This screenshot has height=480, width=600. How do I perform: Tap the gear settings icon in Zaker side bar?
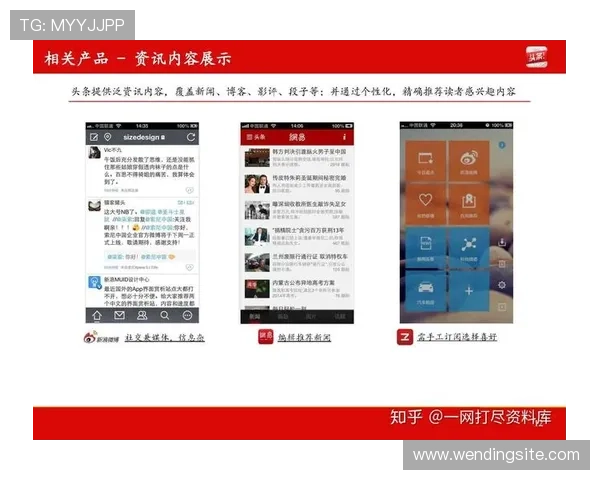point(502,285)
